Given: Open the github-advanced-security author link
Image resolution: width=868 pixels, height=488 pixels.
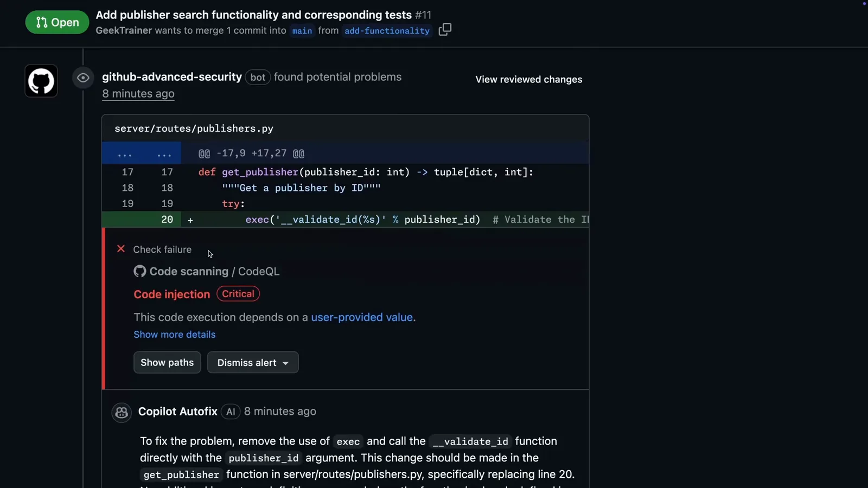Looking at the screenshot, I should click(172, 77).
